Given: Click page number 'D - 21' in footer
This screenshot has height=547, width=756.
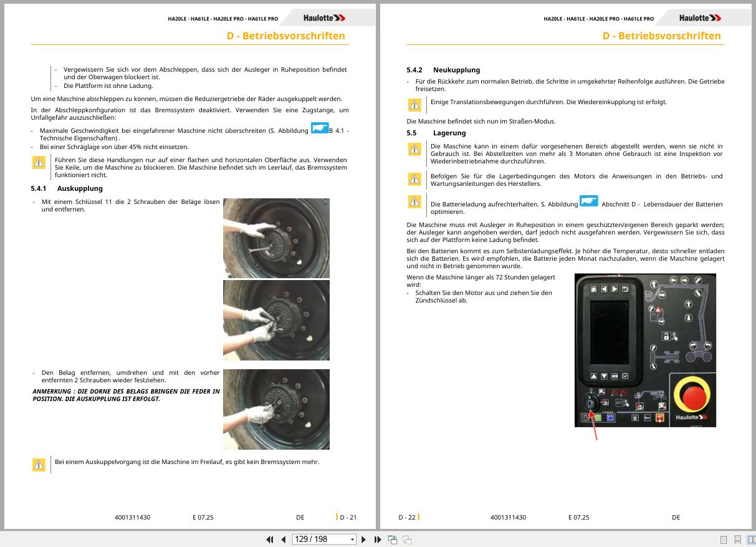Looking at the screenshot, I should 348,517.
